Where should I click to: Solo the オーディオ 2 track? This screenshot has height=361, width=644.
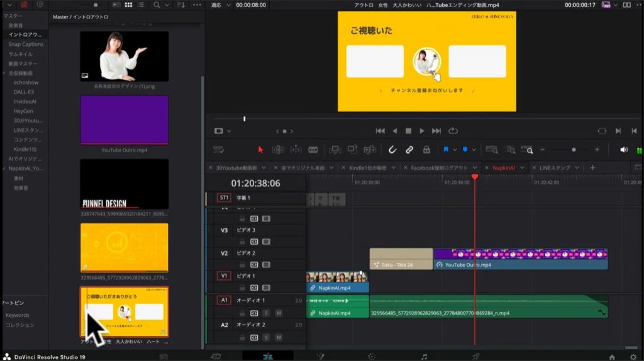coord(266,337)
